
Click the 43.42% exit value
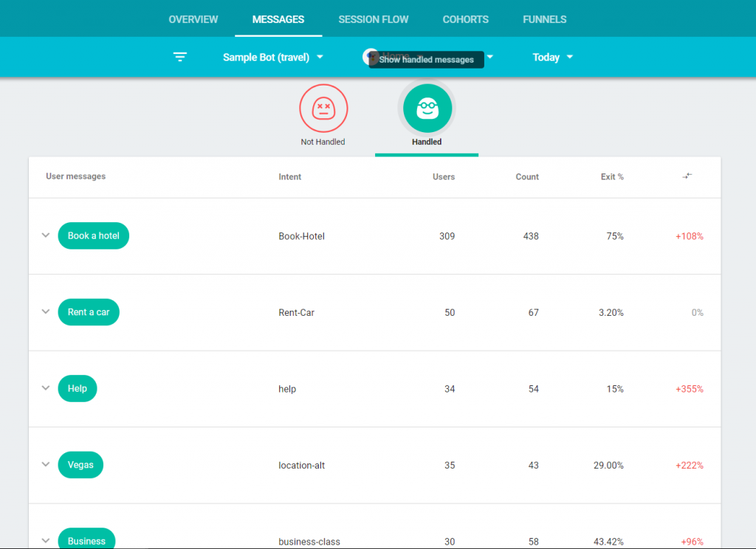point(608,542)
